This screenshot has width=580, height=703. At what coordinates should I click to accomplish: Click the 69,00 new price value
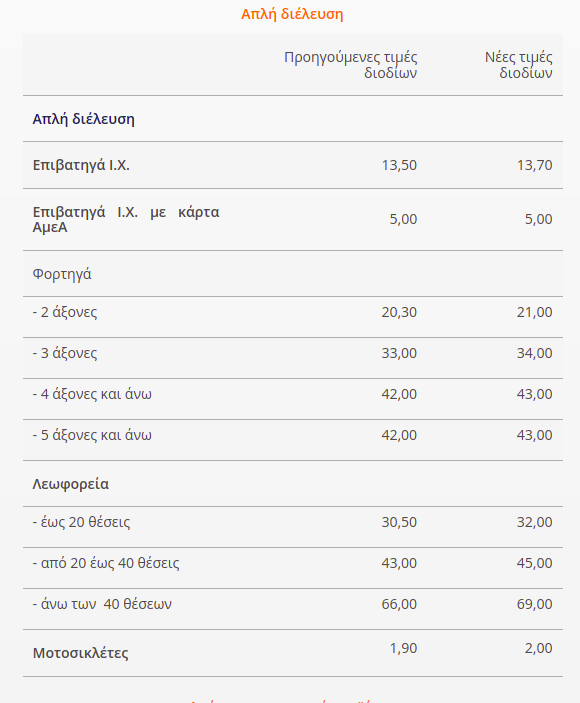coord(535,604)
